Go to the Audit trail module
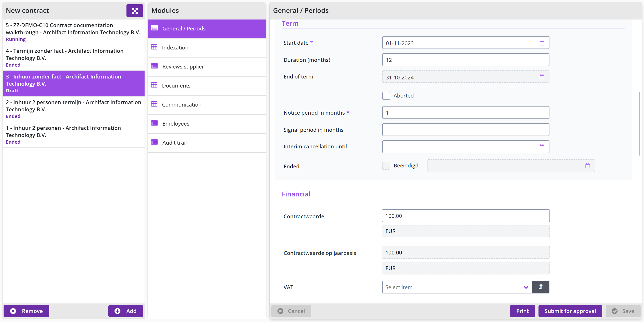Screen dimensions: 644x322 pos(207,143)
